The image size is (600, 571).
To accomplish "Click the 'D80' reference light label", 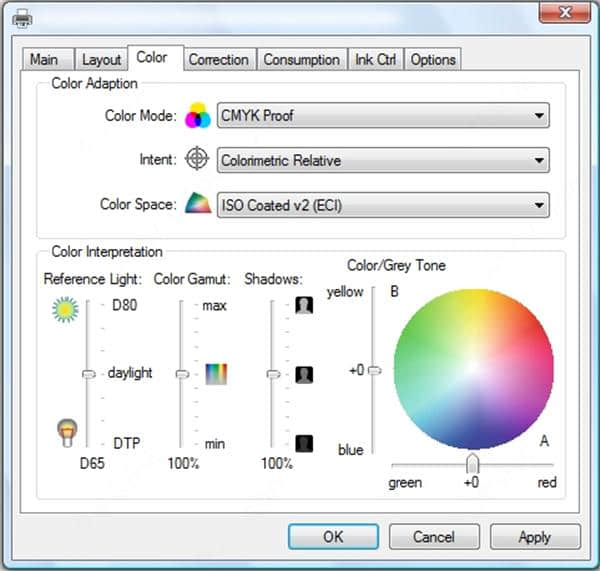I will point(124,305).
